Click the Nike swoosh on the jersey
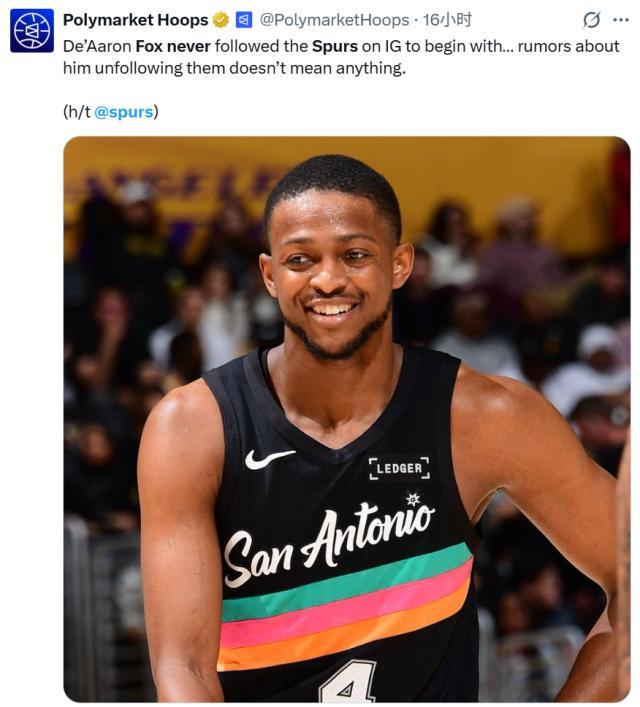The height and width of the screenshot is (707, 640). point(270,459)
